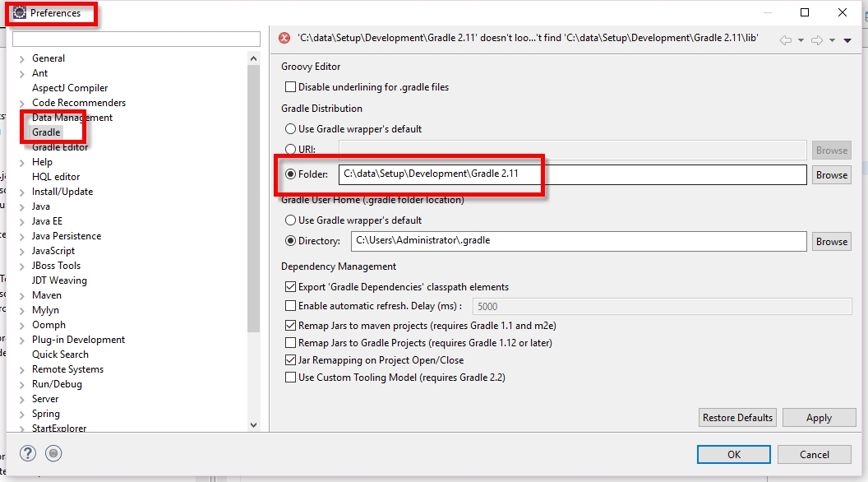This screenshot has width=868, height=482.
Task: Open help using the question mark icon
Action: [x=30, y=452]
